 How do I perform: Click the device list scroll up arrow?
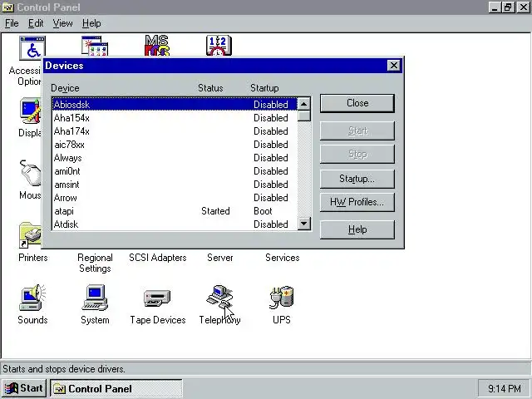click(303, 103)
